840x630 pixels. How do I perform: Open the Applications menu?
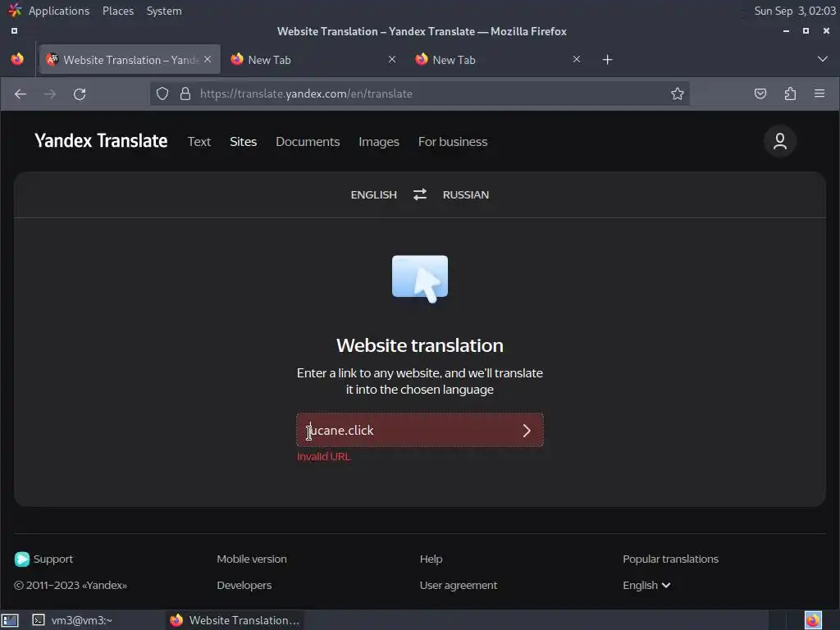[59, 11]
